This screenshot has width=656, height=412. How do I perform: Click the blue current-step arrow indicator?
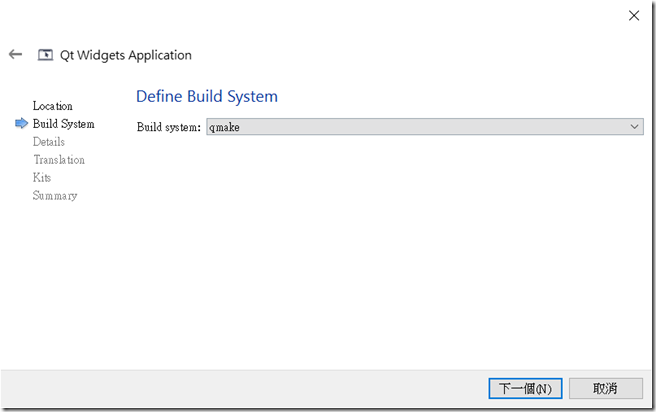coord(21,123)
